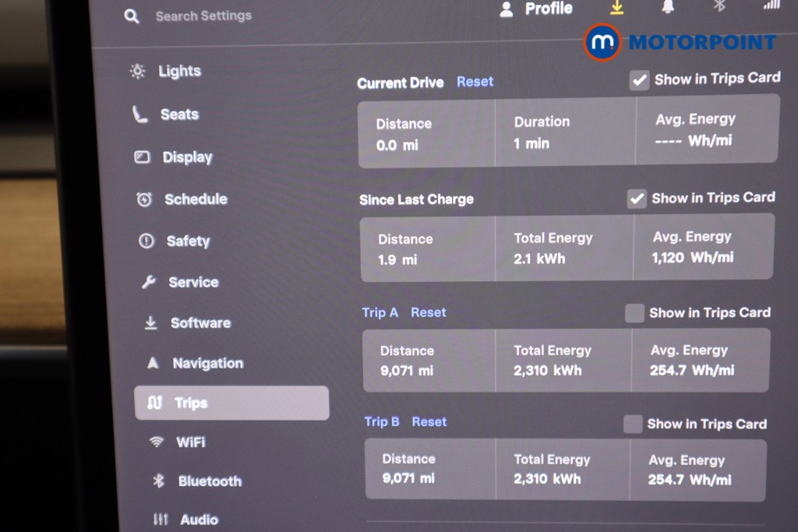
Task: Open the Lights settings icon
Action: coord(137,71)
